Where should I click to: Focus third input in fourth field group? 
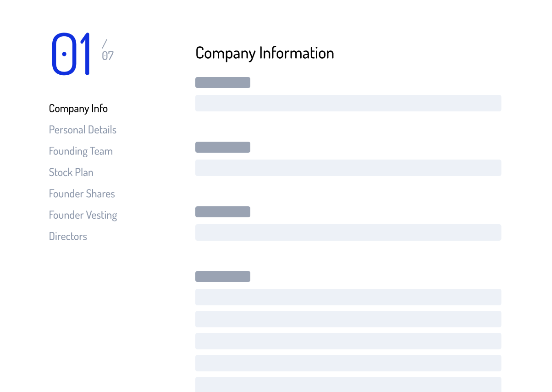coord(348,341)
